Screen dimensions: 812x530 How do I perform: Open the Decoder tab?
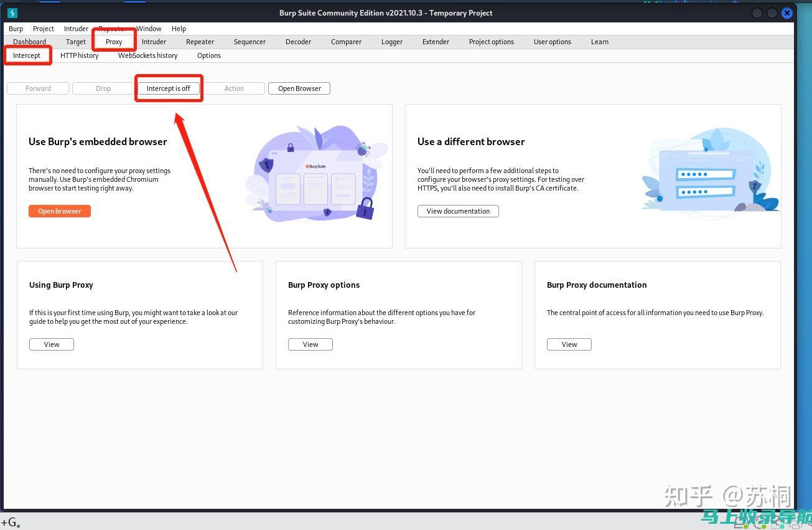[x=298, y=42]
